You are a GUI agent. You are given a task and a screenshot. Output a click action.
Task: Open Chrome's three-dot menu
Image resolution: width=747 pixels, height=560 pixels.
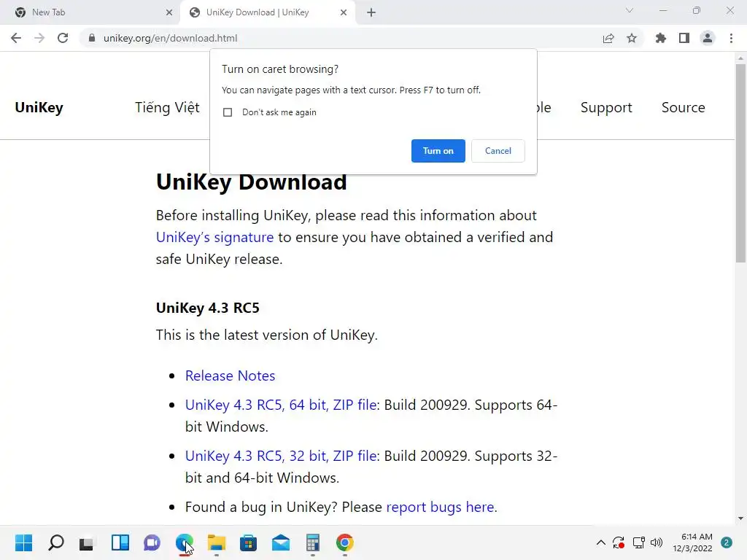point(731,38)
